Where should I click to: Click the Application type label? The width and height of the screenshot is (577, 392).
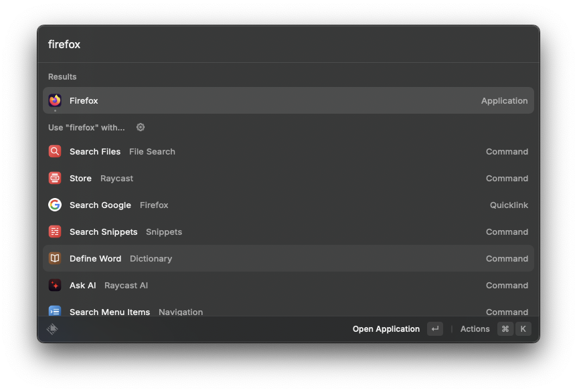click(x=504, y=101)
